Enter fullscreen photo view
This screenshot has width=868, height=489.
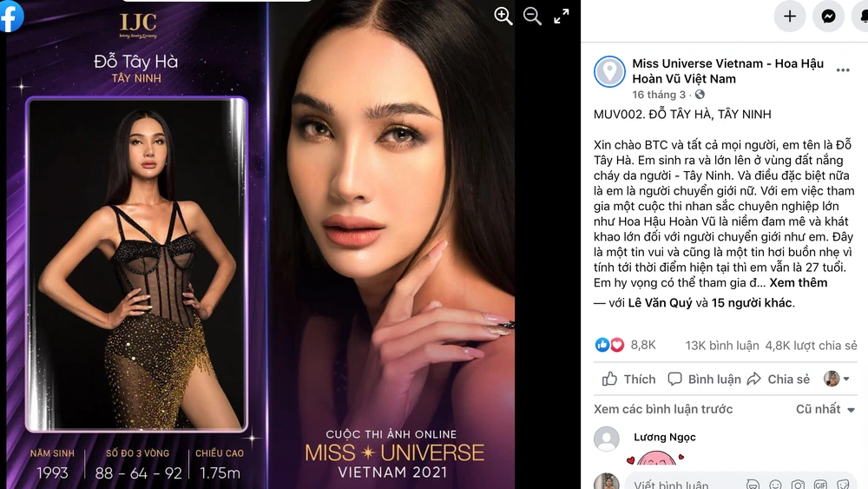(x=562, y=16)
